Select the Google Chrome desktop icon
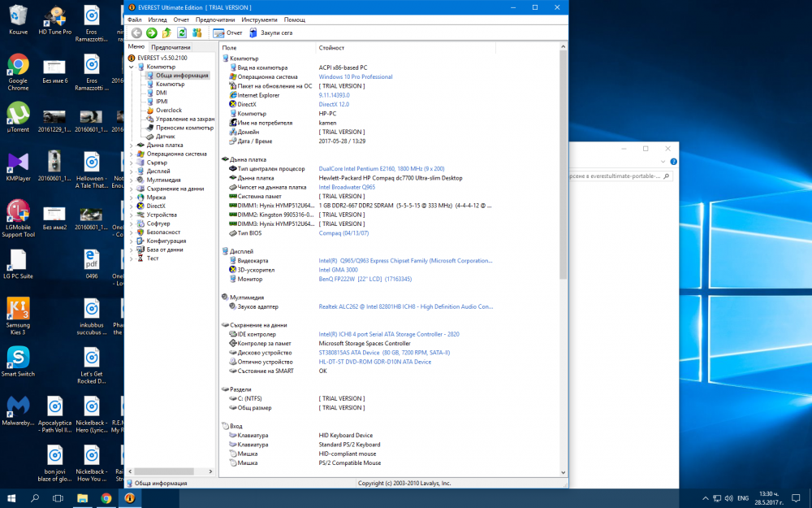Screen dimensions: 812x508 coord(18,72)
